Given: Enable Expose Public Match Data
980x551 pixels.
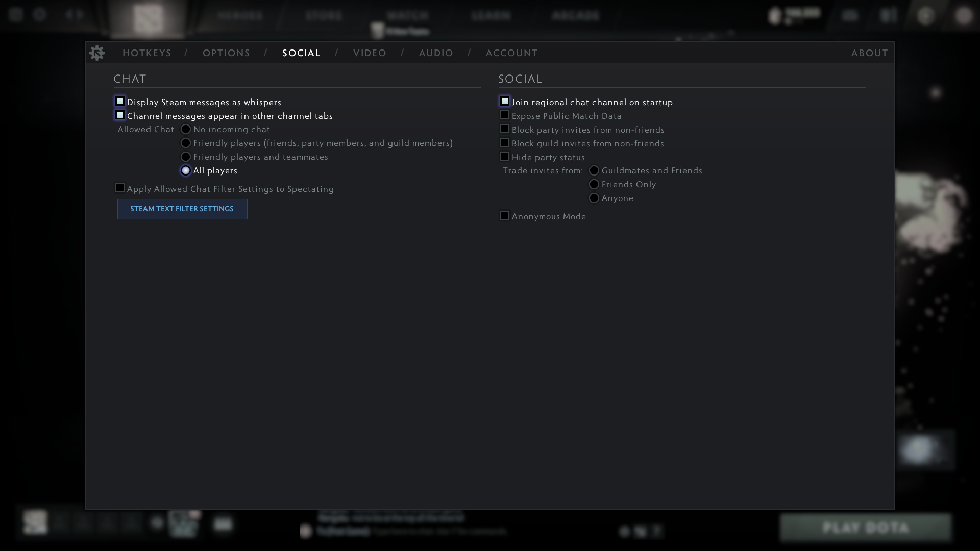Looking at the screenshot, I should pos(505,115).
